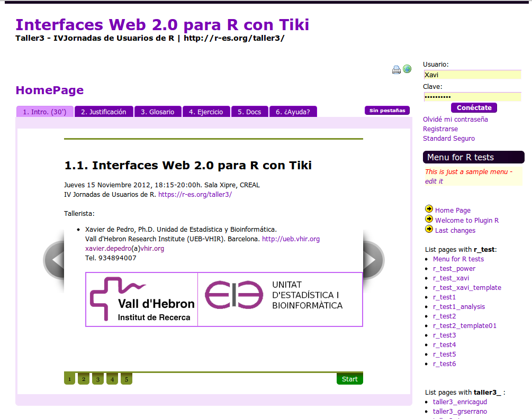Open the r_test_power page link
The height and width of the screenshot is (419, 532).
454,269
